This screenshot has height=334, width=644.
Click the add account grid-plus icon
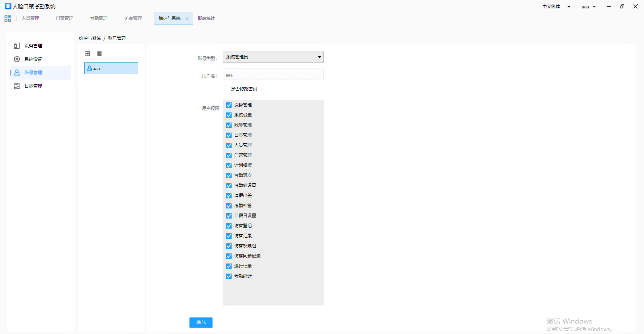[87, 54]
